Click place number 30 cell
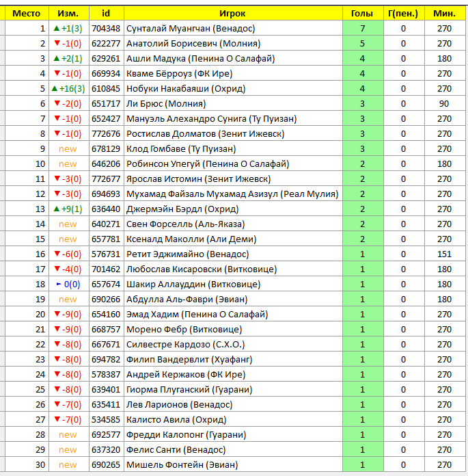This screenshot has width=468, height=476. click(27, 465)
